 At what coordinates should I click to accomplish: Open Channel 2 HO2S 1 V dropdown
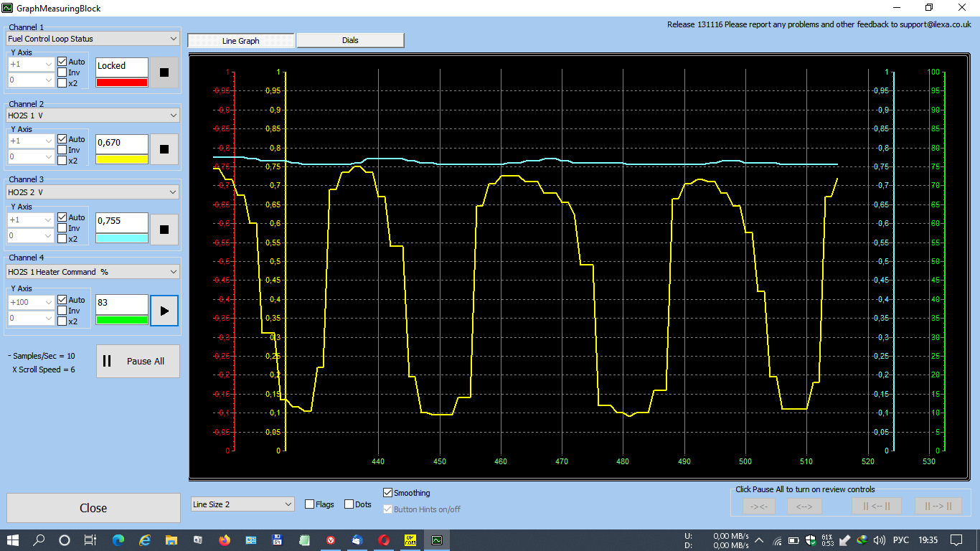tap(93, 115)
